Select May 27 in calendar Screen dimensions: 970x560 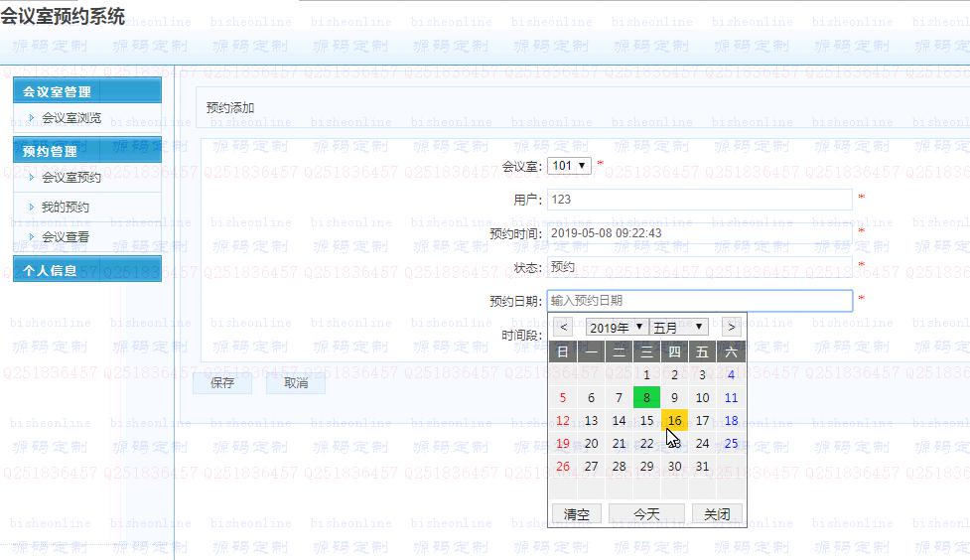point(591,467)
